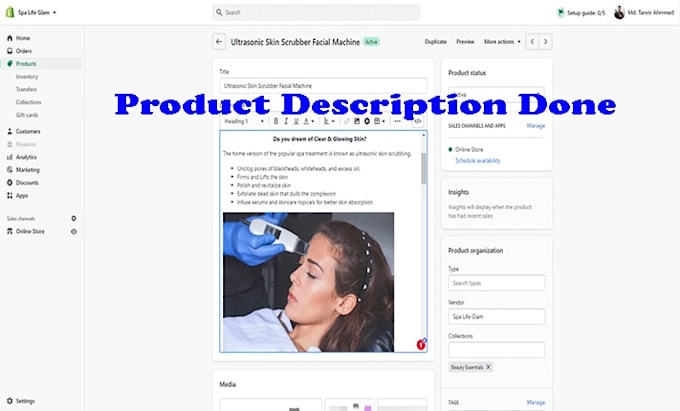Open Online Store sales channel
Viewport: 680px width, 411px height.
(30, 232)
